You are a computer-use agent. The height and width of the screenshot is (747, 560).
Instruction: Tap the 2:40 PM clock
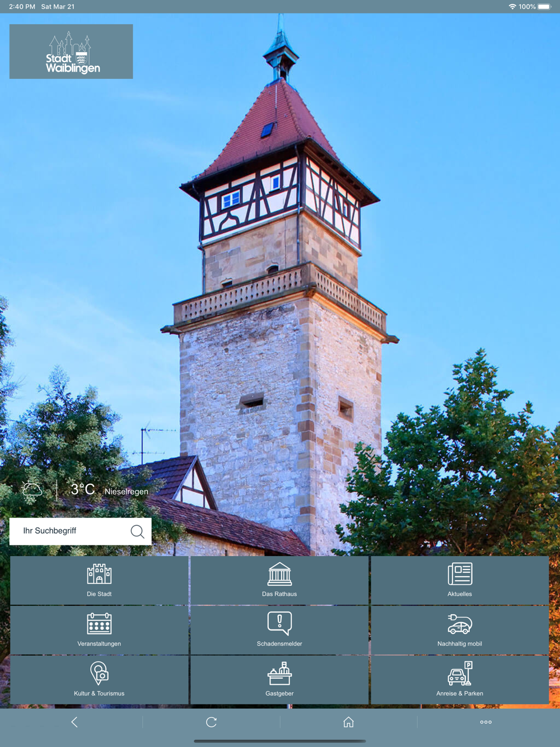click(x=22, y=7)
